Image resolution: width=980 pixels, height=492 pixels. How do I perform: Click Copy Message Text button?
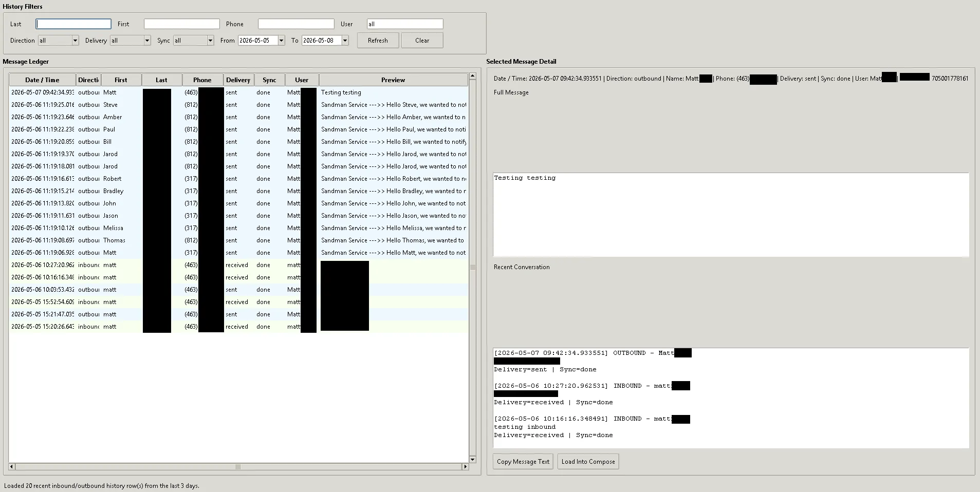coord(523,462)
